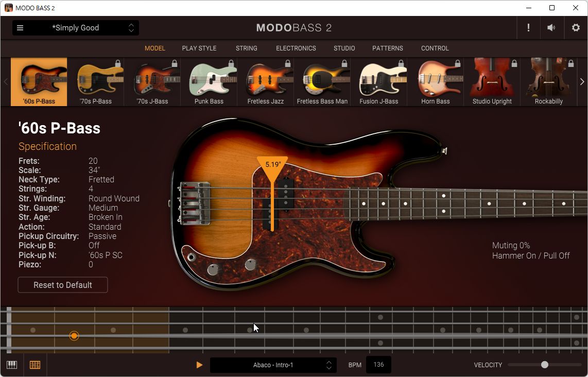588x377 pixels.
Task: Click the speaker audio output icon
Action: [551, 27]
